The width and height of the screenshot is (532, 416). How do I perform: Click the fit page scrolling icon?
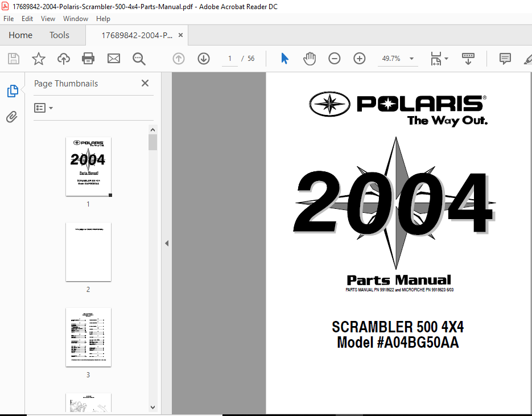436,59
